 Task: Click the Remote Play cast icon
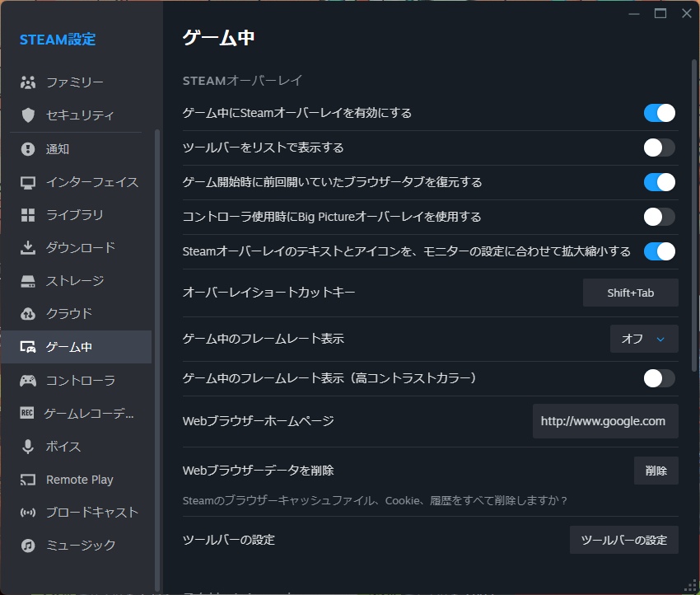point(28,480)
